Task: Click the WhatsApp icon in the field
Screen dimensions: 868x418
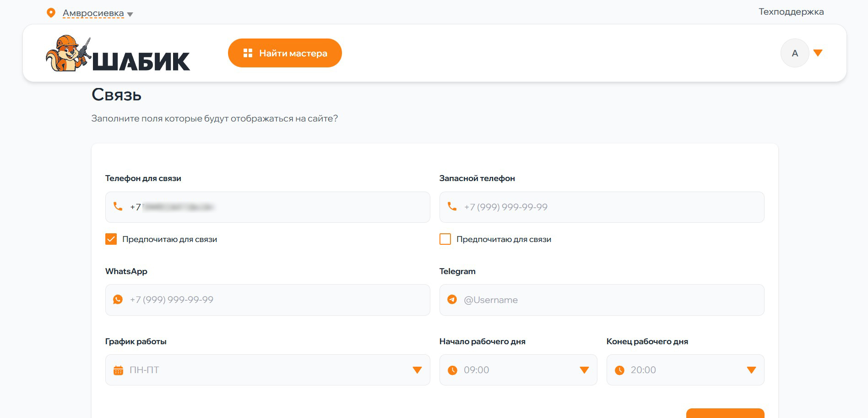Action: [x=118, y=300]
